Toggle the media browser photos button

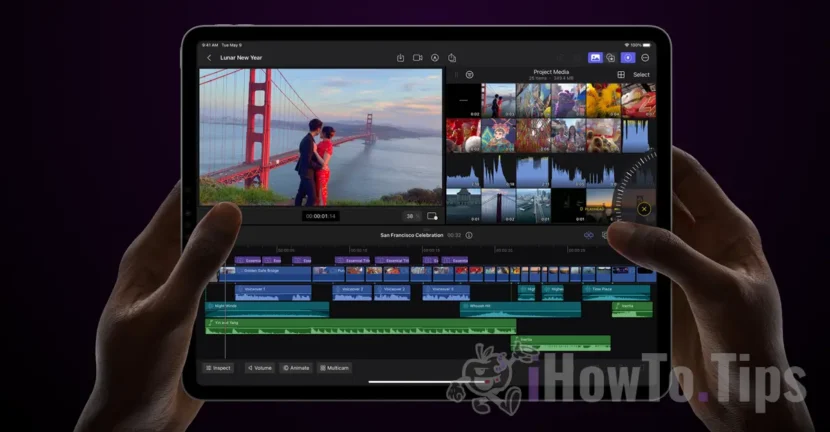[595, 58]
